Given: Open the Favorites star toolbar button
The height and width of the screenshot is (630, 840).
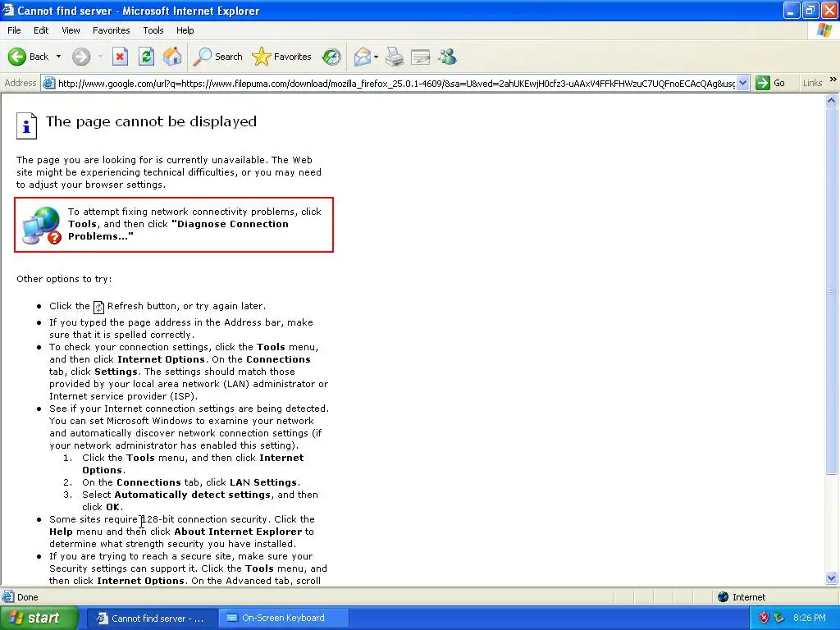Looking at the screenshot, I should coord(282,57).
